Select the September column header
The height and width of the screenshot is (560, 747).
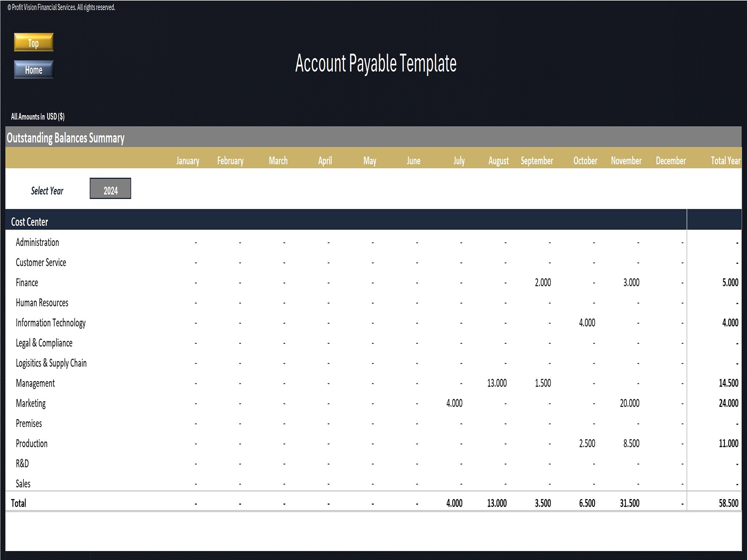tap(537, 161)
